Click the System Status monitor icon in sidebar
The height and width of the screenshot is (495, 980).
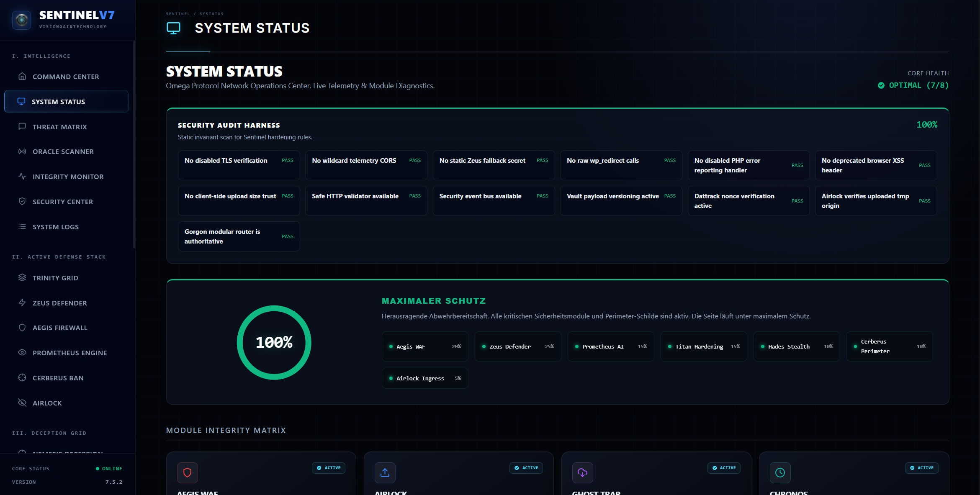[21, 102]
